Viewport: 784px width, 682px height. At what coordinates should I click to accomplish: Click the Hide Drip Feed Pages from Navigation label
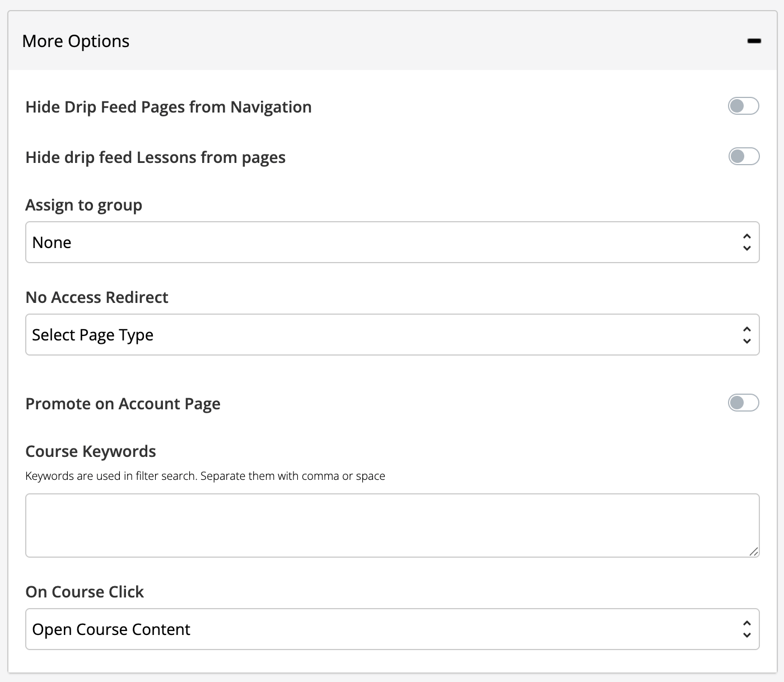[169, 107]
